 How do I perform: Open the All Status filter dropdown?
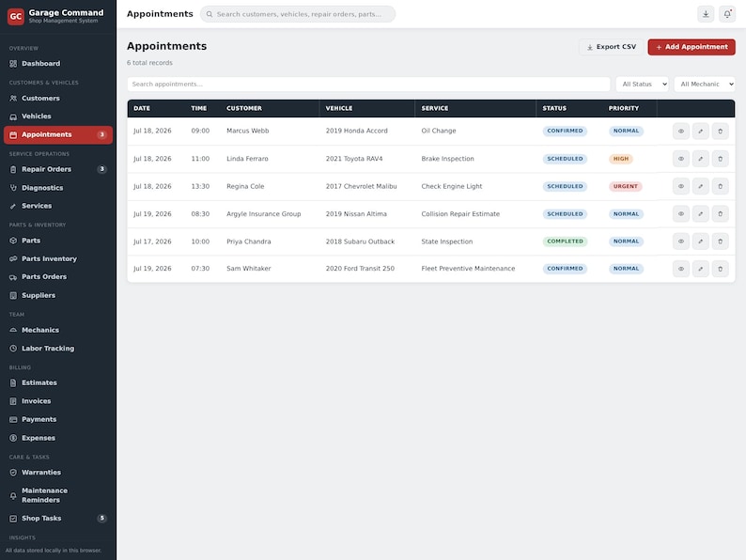pos(642,85)
